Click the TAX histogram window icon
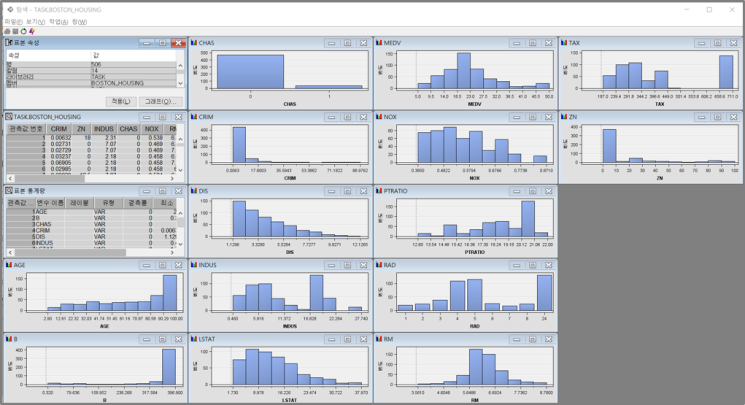The image size is (745, 405). (564, 43)
